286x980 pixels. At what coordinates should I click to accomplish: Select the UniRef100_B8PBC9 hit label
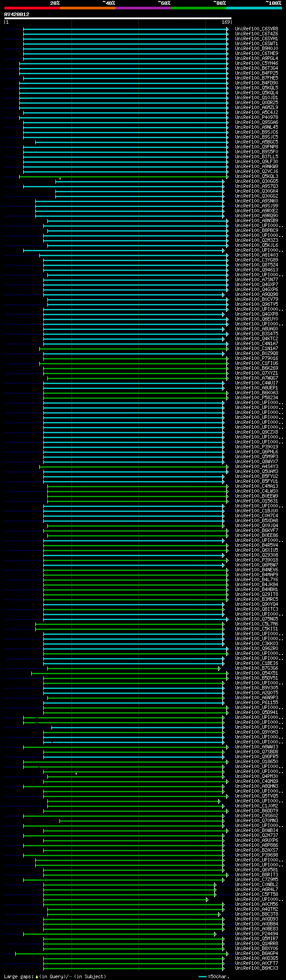pos(257,231)
